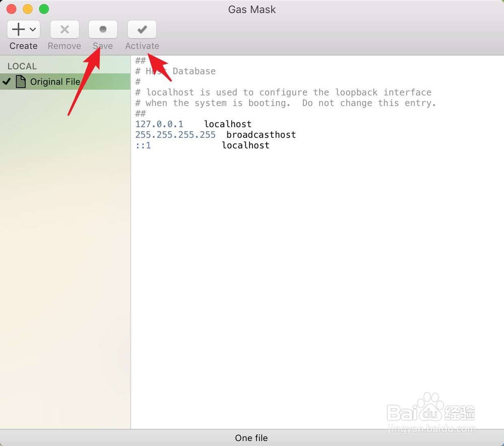This screenshot has width=504, height=446.
Task: Click the localhost entry after ::1
Action: coord(245,145)
